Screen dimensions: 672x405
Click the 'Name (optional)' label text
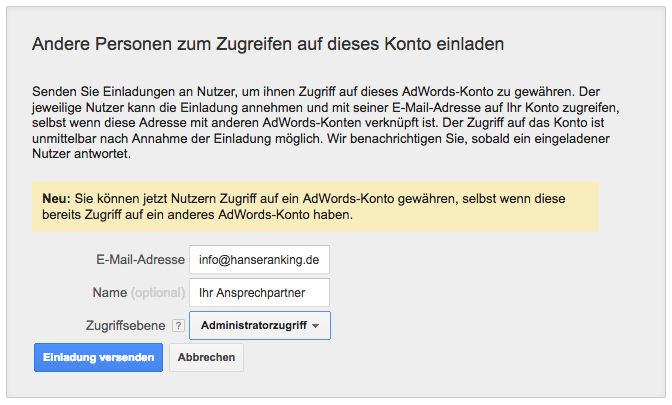(139, 293)
